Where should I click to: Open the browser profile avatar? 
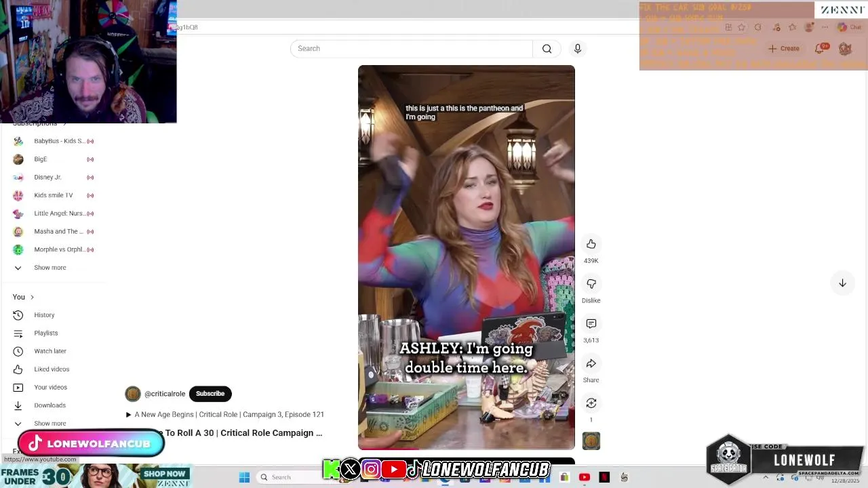click(x=808, y=28)
